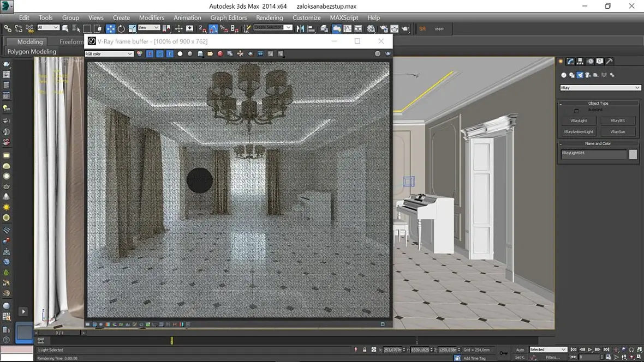Image resolution: width=644 pixels, height=362 pixels.
Task: Click the yellow key marker on timeline
Action: coord(172,341)
